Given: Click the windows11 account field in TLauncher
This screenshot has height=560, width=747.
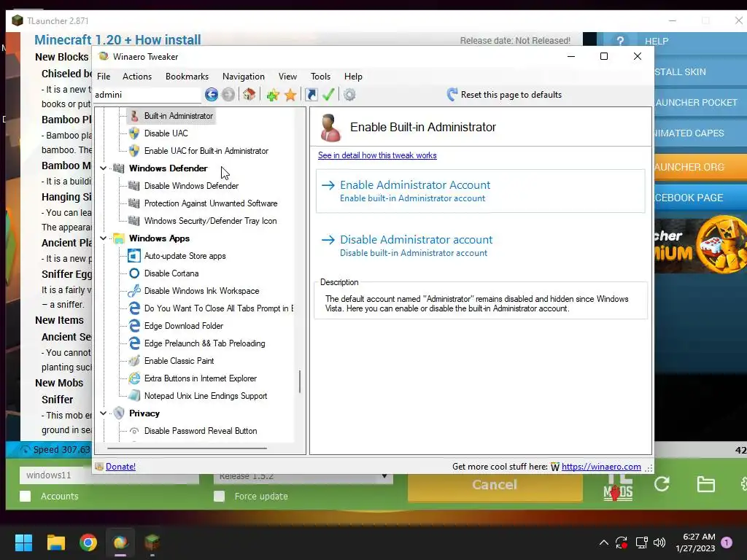Looking at the screenshot, I should click(109, 475).
